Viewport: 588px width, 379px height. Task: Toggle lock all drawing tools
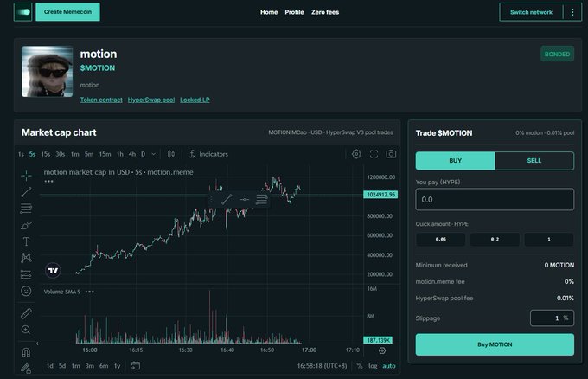pyautogui.click(x=26, y=369)
